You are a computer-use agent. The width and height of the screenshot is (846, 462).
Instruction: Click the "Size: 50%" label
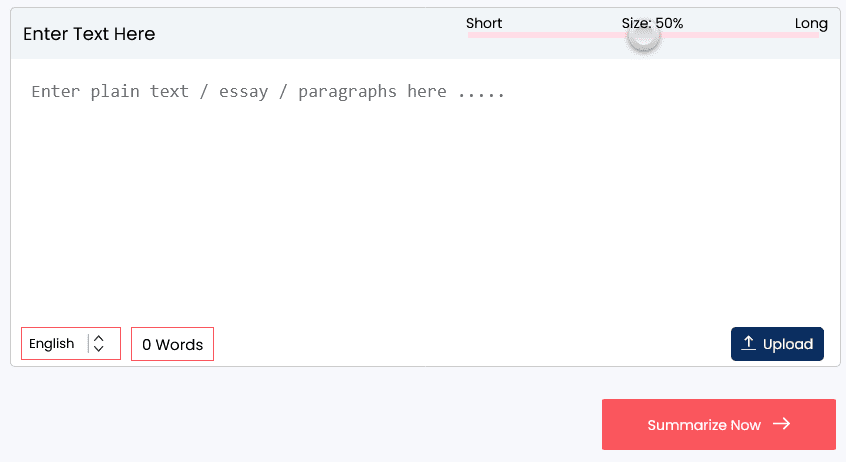(652, 23)
